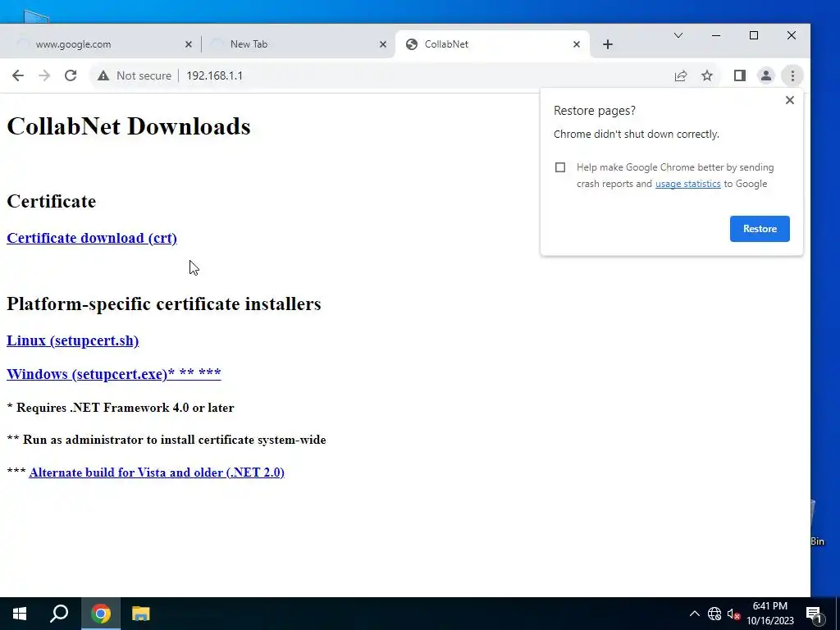Click the Restore button
This screenshot has height=630, width=840.
[x=760, y=229]
